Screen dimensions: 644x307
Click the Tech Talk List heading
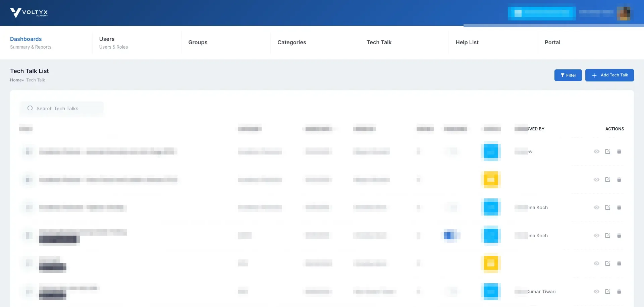click(30, 71)
